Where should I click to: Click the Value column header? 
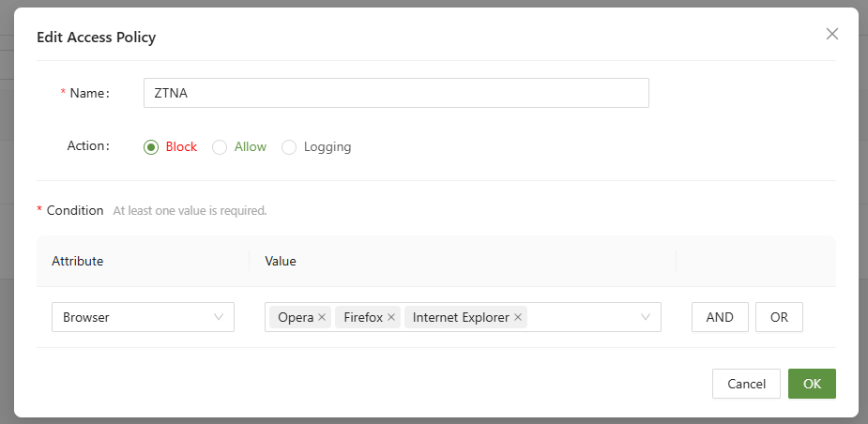(x=281, y=261)
